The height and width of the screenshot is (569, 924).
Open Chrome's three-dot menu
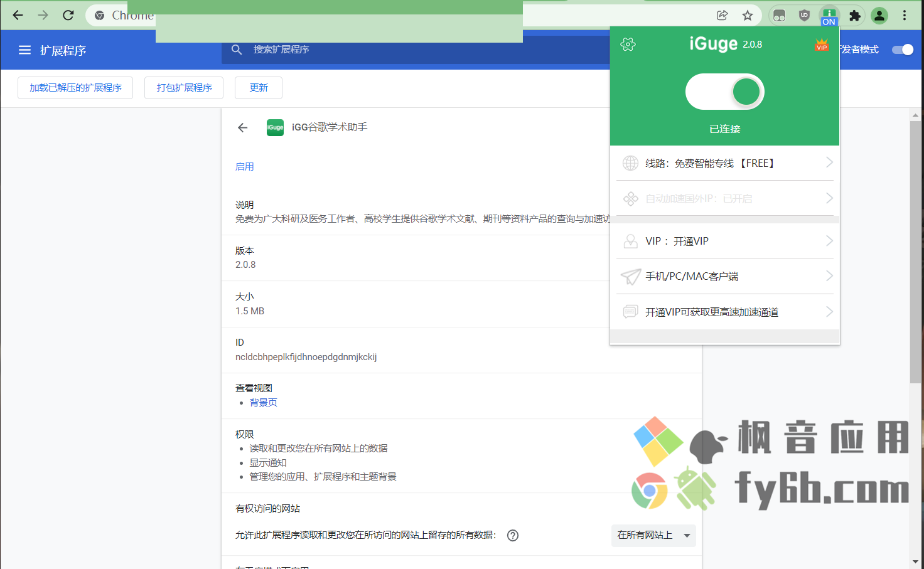pos(905,16)
